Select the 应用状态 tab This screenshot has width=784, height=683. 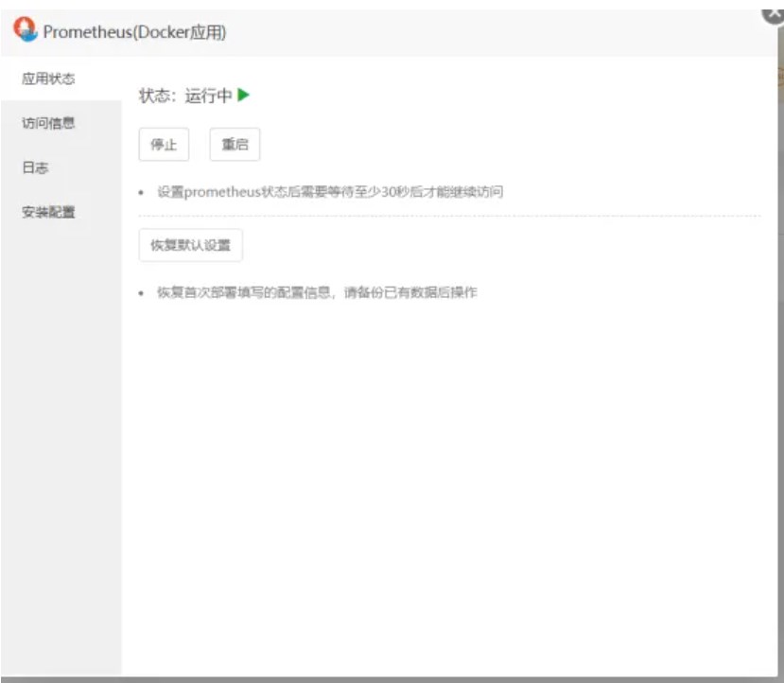[x=49, y=79]
